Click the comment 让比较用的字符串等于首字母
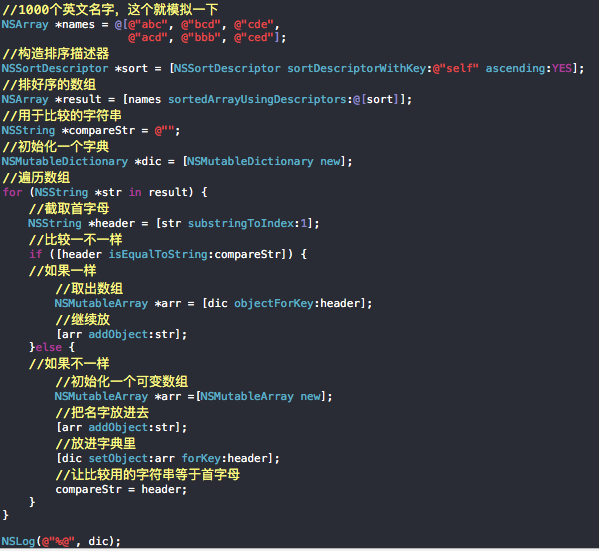 tap(148, 475)
